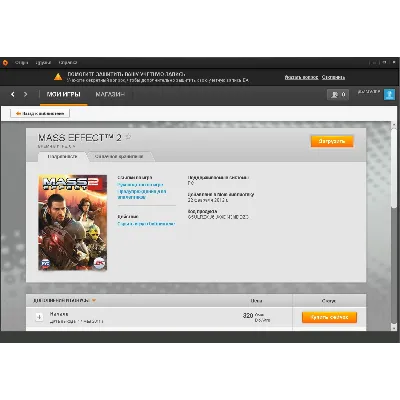Follow the security question link in the banner
This screenshot has height=400, width=400.
(301, 77)
